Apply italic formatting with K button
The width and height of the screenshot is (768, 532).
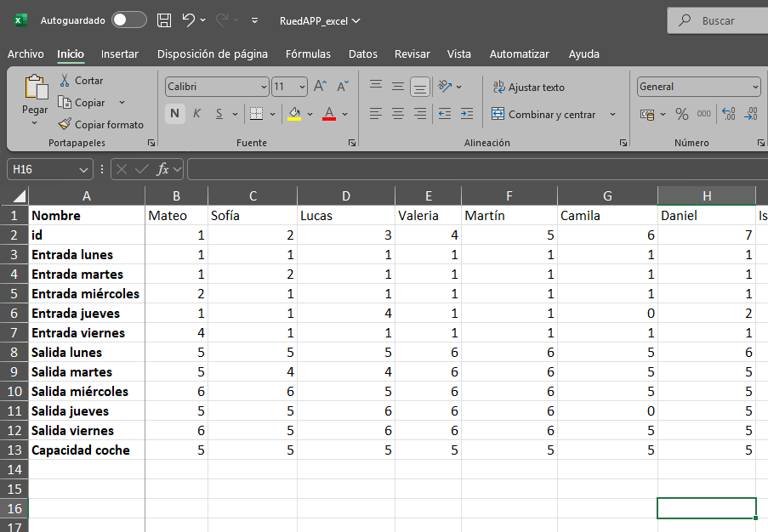pyautogui.click(x=196, y=114)
